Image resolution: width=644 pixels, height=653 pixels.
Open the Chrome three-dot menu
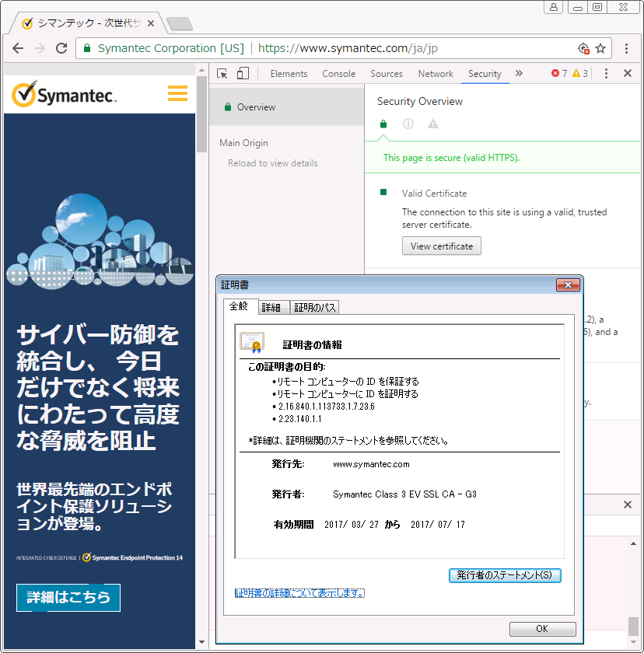pos(627,47)
